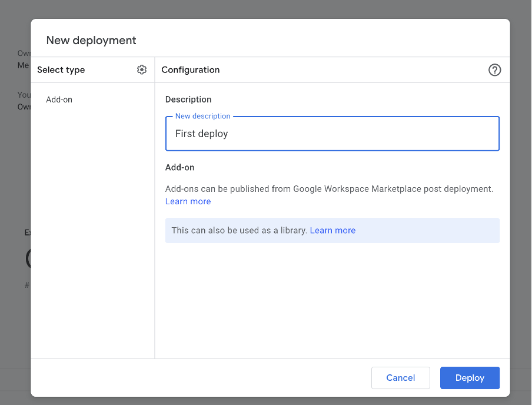Click the Description section label
Viewport: 532px width, 405px height.
coord(188,99)
